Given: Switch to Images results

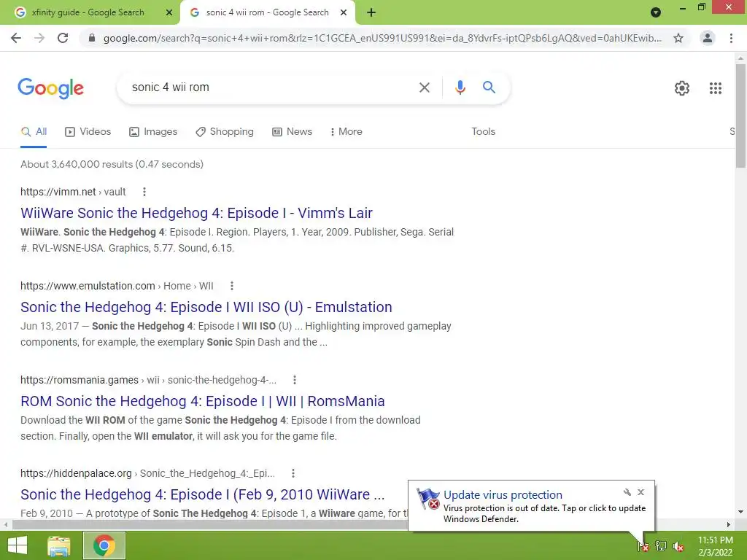Looking at the screenshot, I should [153, 132].
